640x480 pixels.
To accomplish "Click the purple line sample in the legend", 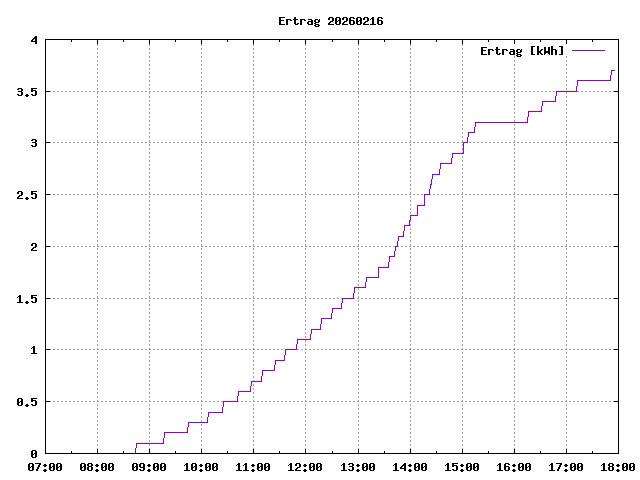I will [589, 50].
